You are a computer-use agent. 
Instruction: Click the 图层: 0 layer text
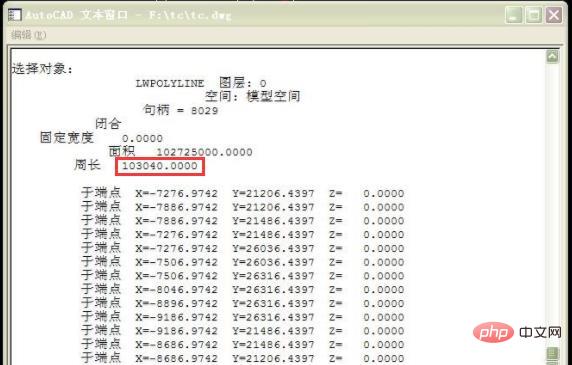pos(243,83)
